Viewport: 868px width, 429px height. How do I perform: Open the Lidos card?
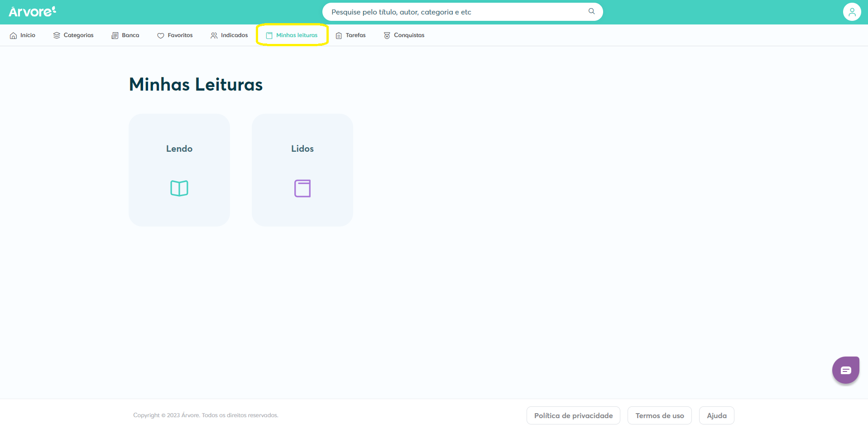tap(302, 170)
